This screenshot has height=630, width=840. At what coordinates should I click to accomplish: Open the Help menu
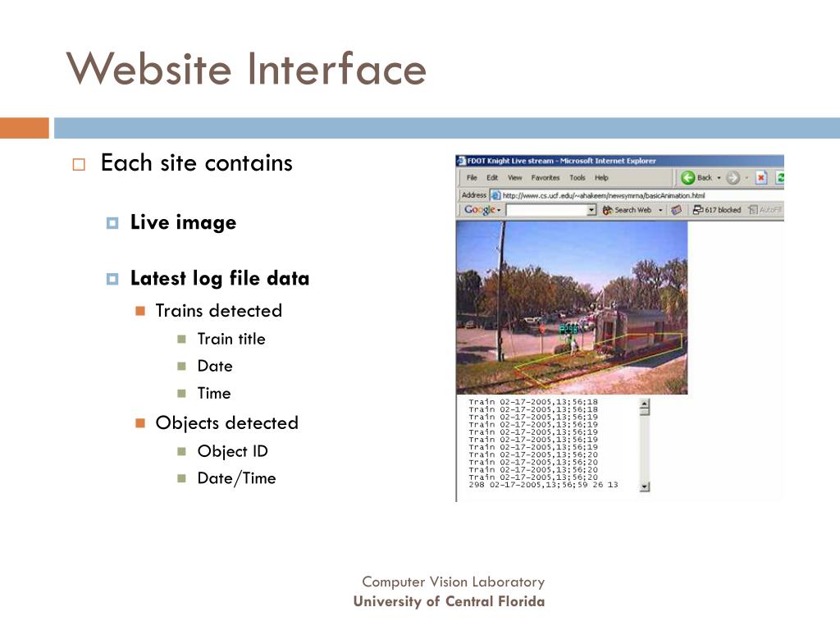click(x=601, y=178)
